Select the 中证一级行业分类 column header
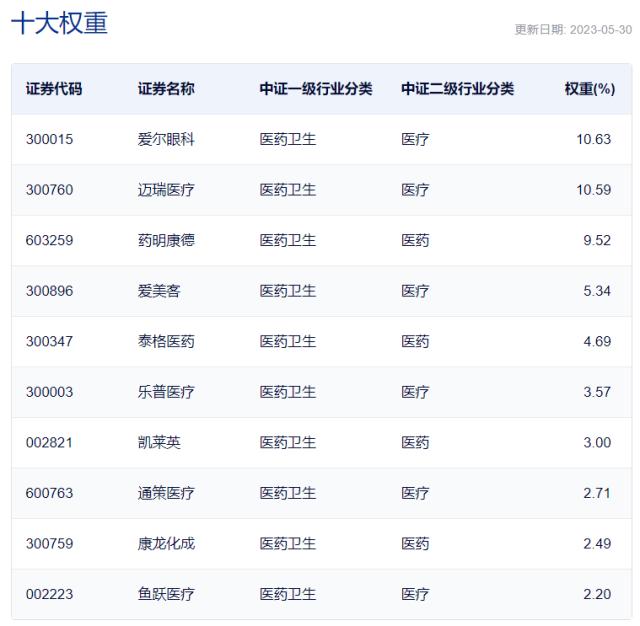 tap(316, 89)
